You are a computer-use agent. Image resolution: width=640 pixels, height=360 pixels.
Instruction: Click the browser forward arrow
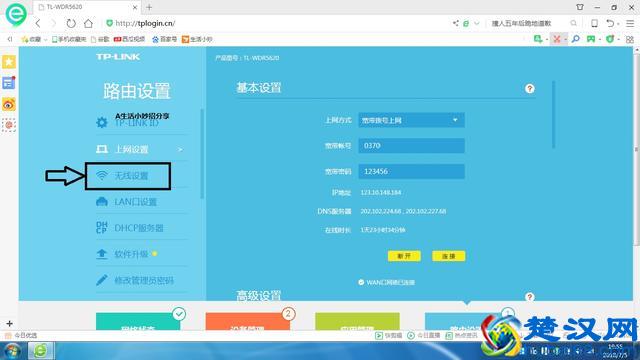pos(54,23)
